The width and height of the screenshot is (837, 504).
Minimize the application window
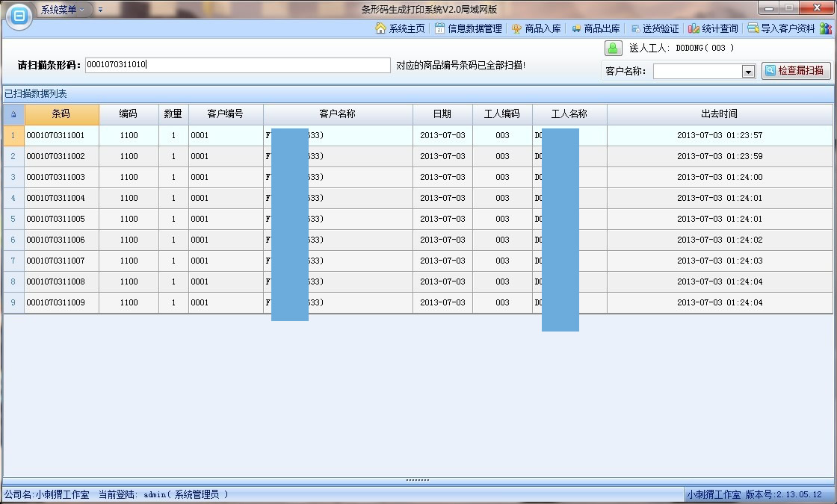(769, 8)
